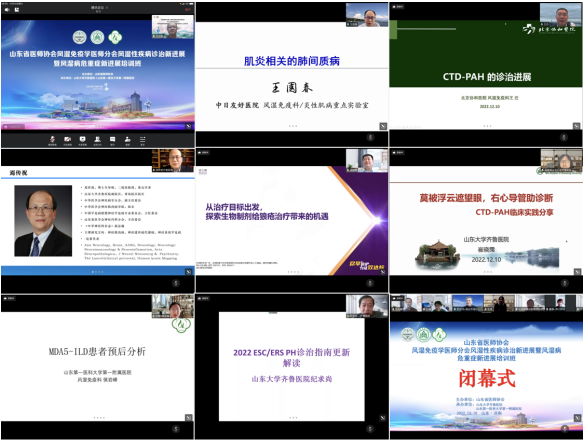584x440 pixels.
Task: Select speaker thumbnail above CTD-PAH 的诊治进展 slide
Action: tap(561, 15)
